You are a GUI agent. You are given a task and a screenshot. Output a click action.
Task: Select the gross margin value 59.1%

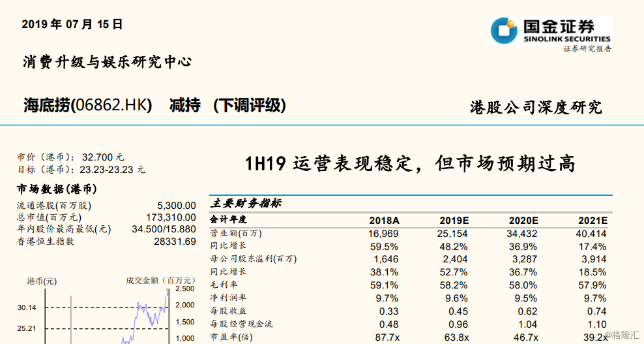385,285
